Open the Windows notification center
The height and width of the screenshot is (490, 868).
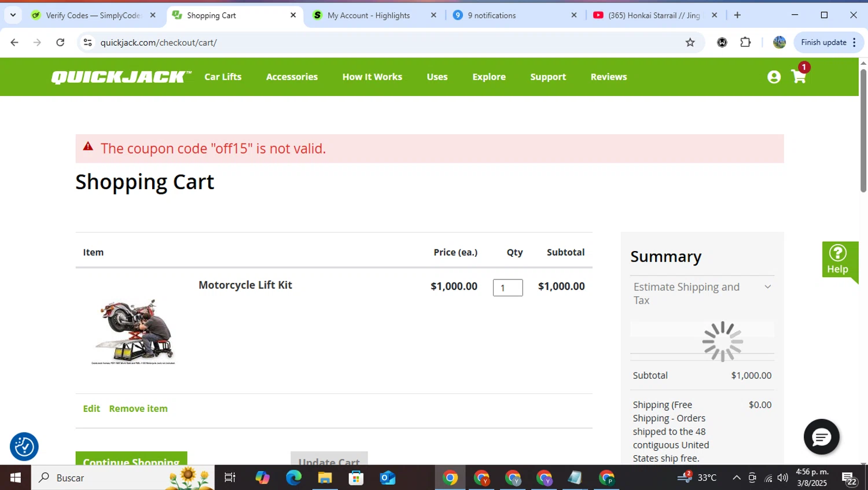pos(849,478)
